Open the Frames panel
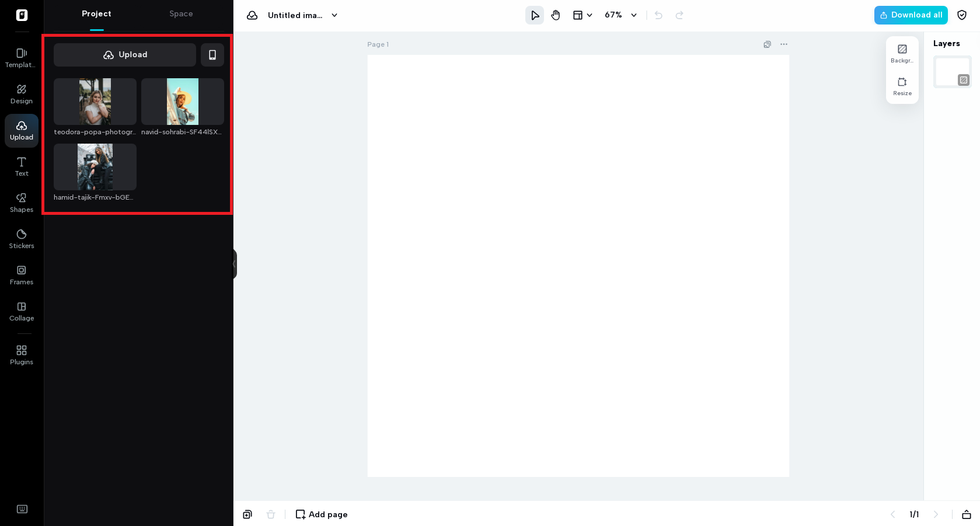Viewport: 980px width, 526px height. (x=22, y=275)
